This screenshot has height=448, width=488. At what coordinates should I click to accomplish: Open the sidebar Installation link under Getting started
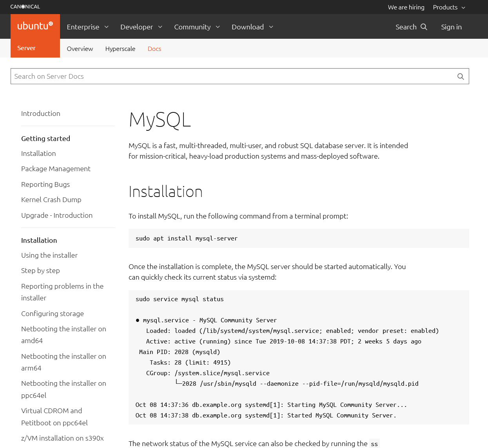click(38, 154)
